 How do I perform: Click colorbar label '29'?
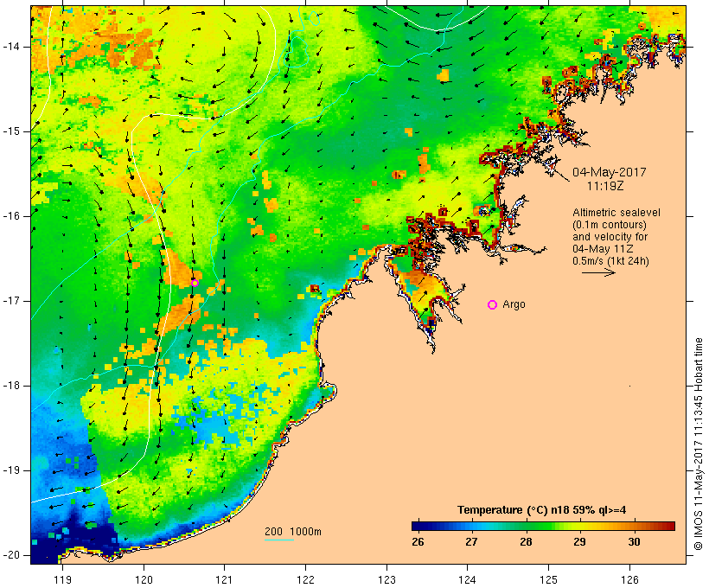click(579, 542)
